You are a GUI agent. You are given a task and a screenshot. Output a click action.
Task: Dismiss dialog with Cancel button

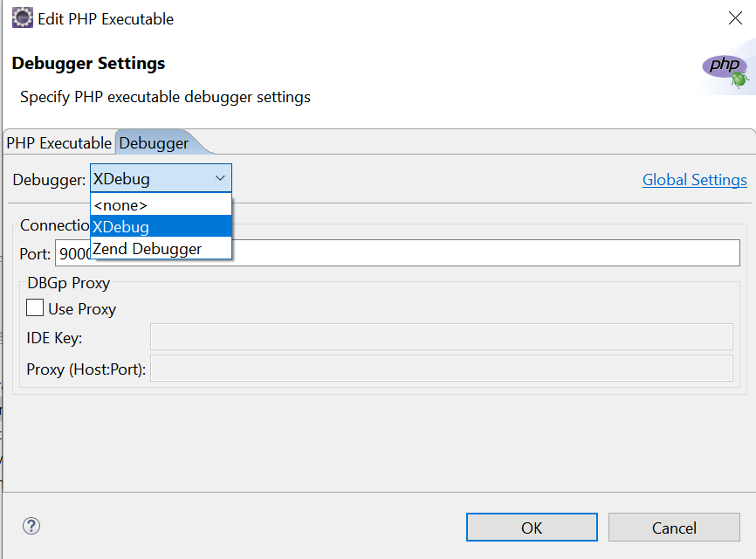point(674,528)
